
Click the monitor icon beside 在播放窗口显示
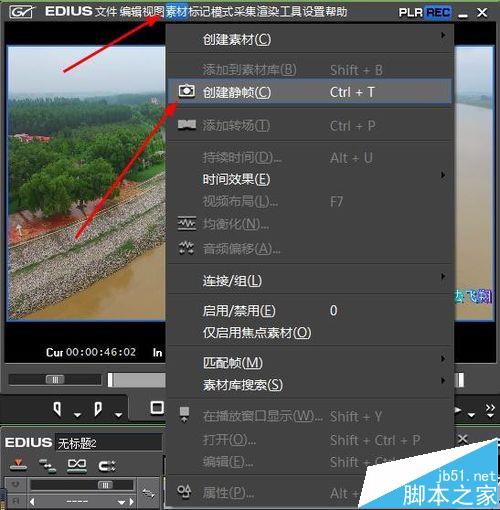184,414
